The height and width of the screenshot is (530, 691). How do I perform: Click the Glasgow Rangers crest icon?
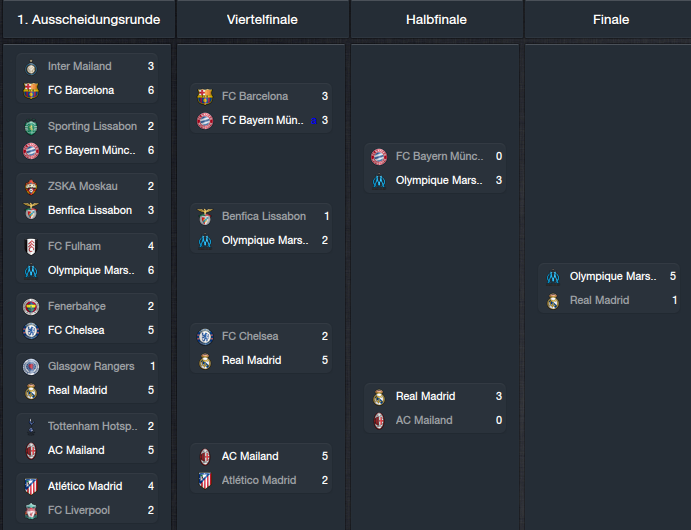pyautogui.click(x=31, y=367)
